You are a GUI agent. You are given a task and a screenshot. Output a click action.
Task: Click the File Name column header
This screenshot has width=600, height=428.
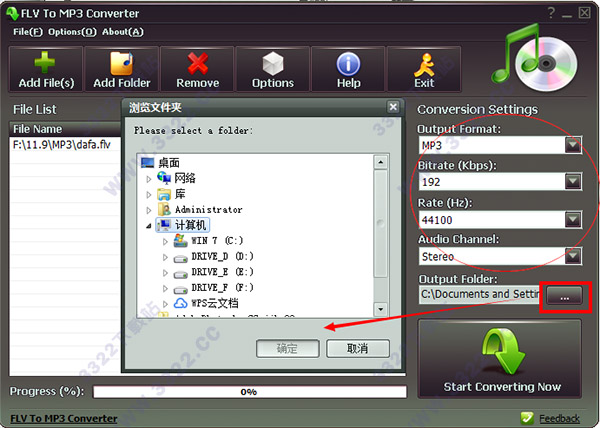65,129
